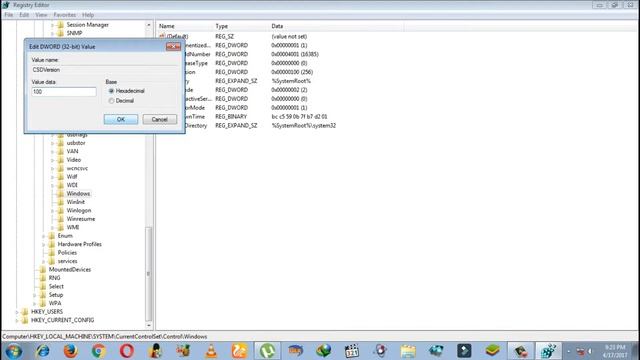Click data %SystemRoot%\system32

[304, 126]
